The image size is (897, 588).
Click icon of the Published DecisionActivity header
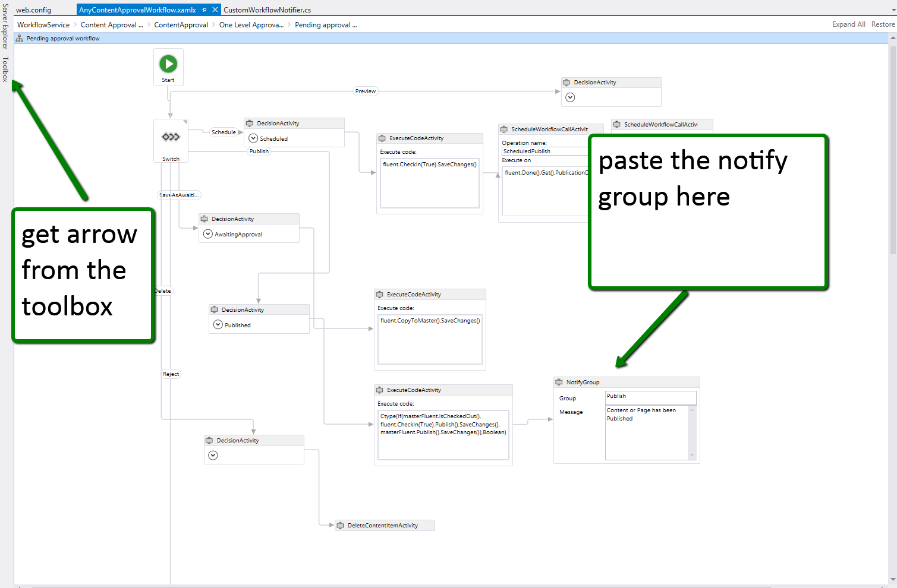click(214, 309)
